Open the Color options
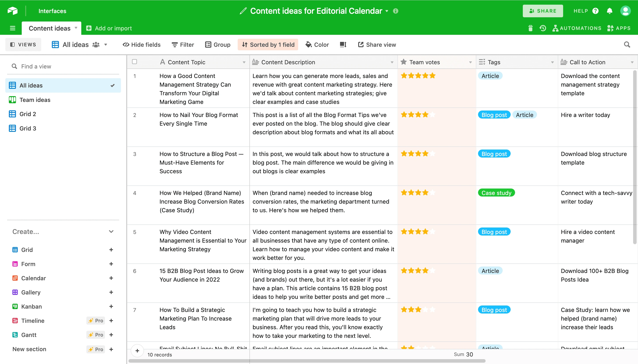This screenshot has height=364, width=638. [317, 45]
